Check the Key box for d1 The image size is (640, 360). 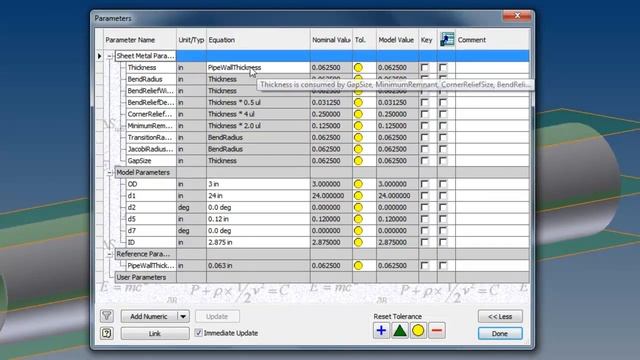424,196
